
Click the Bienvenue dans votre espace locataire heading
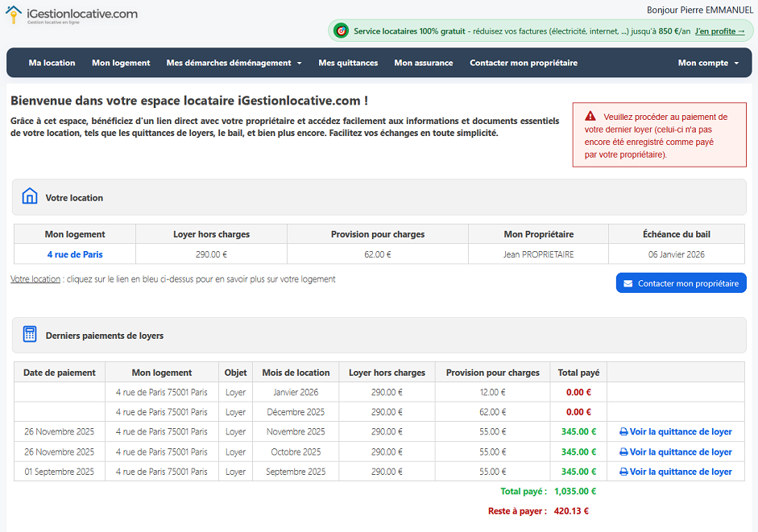(189, 101)
